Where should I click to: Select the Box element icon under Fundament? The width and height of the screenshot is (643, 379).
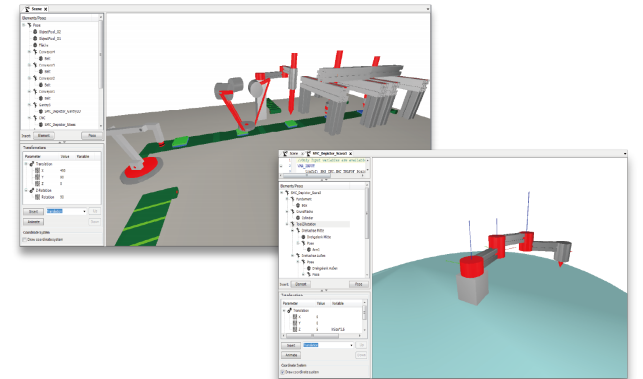(298, 205)
